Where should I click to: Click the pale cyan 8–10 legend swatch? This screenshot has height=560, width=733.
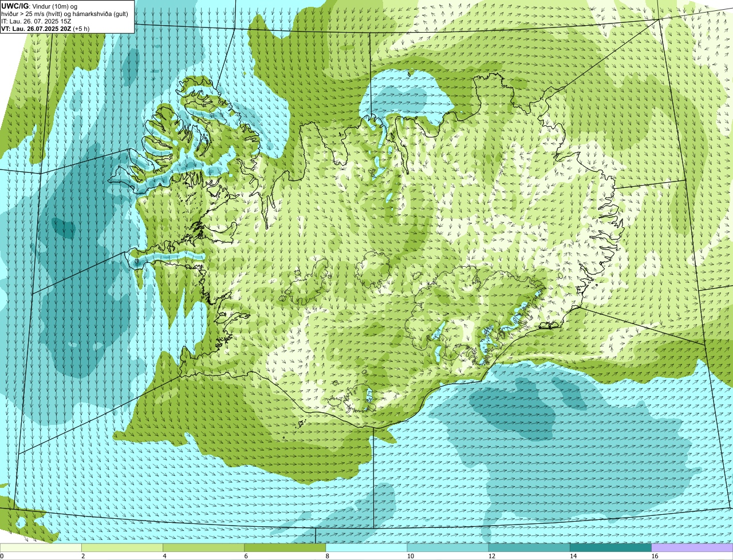366,547
